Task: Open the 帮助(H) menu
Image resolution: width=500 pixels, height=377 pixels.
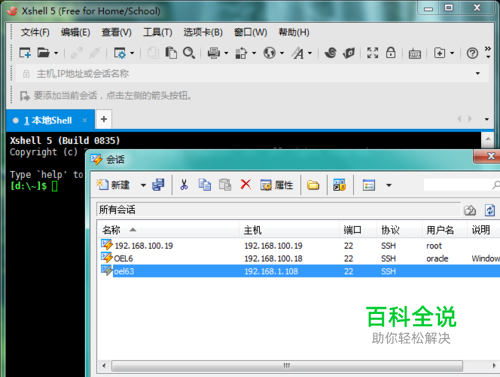Action: (294, 32)
